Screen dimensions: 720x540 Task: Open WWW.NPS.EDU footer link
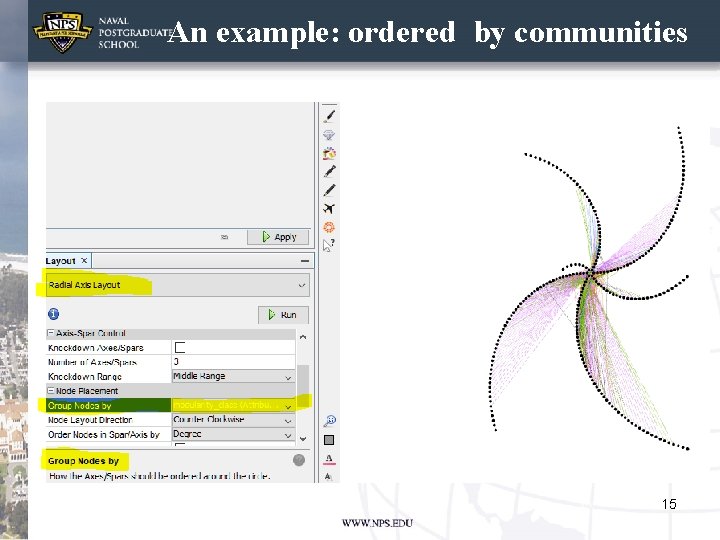pyautogui.click(x=377, y=523)
